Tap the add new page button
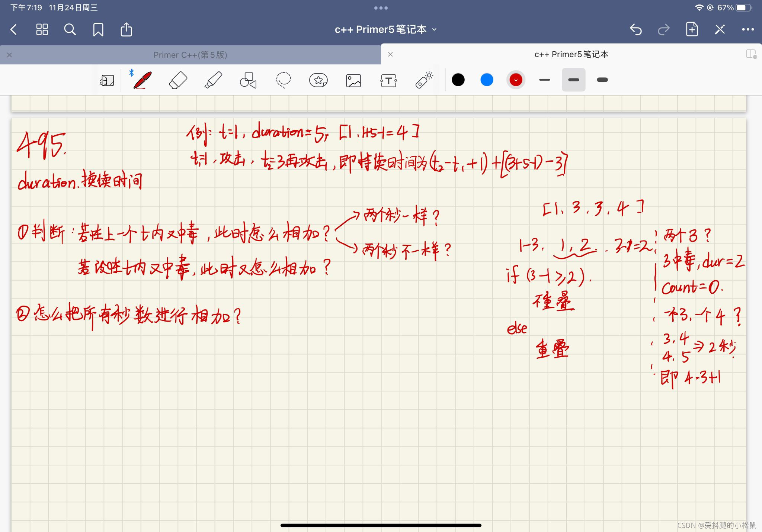Viewport: 762px width, 532px height. (692, 29)
